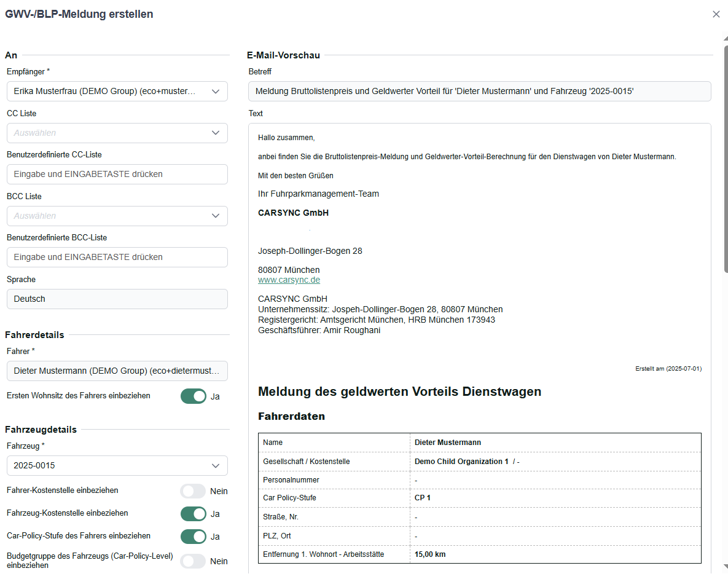Screen dimensions: 728x579
Task: Click the greeting line 'Hallo zusammen,'
Action: click(x=286, y=138)
